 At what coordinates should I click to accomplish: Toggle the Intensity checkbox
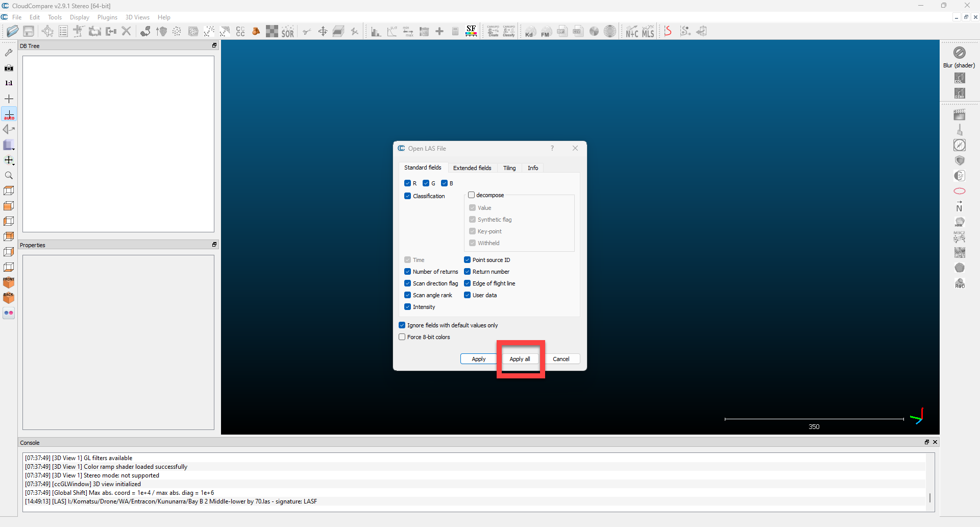[407, 307]
